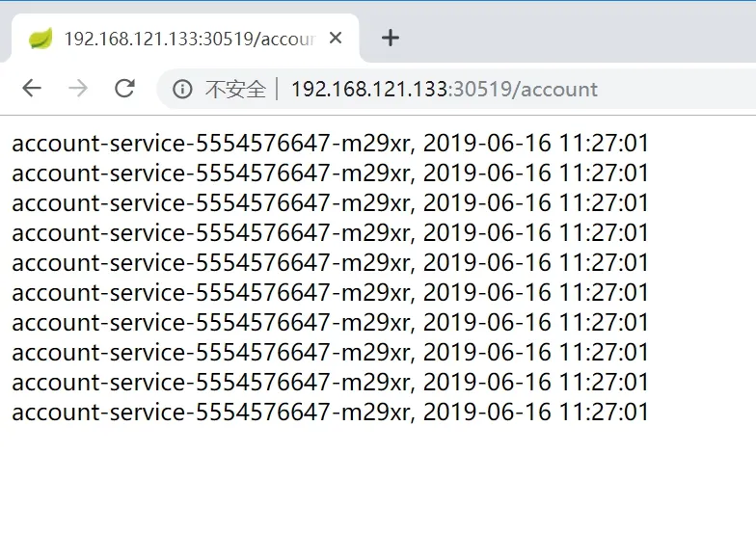Go back with the left arrow
The image size is (756, 560).
32,89
